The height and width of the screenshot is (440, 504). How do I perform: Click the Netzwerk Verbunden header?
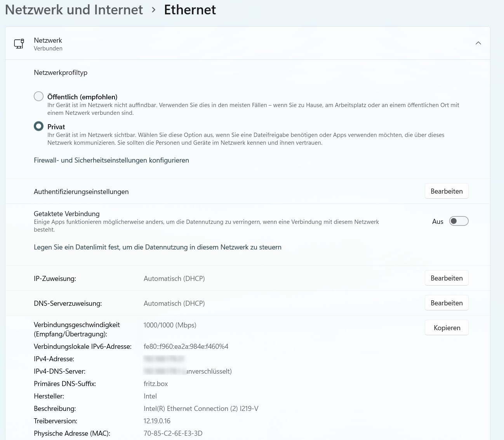(48, 44)
